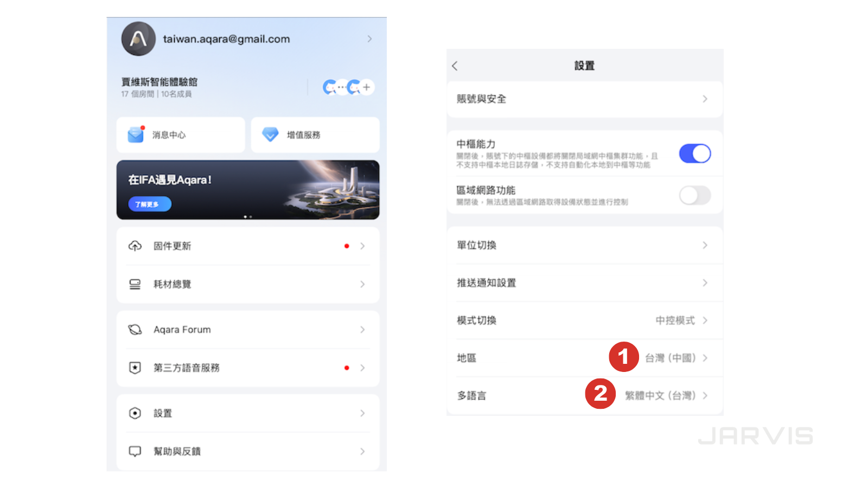Expand the 賬號與安全 chevron
The image size is (868, 488).
point(705,99)
